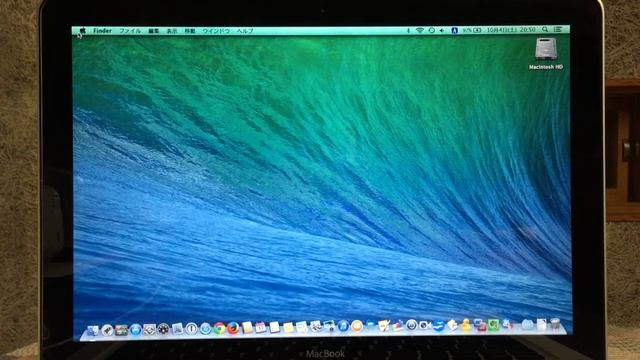Open the 表示 menu
Viewport: 640px width, 360px height.
[172, 31]
